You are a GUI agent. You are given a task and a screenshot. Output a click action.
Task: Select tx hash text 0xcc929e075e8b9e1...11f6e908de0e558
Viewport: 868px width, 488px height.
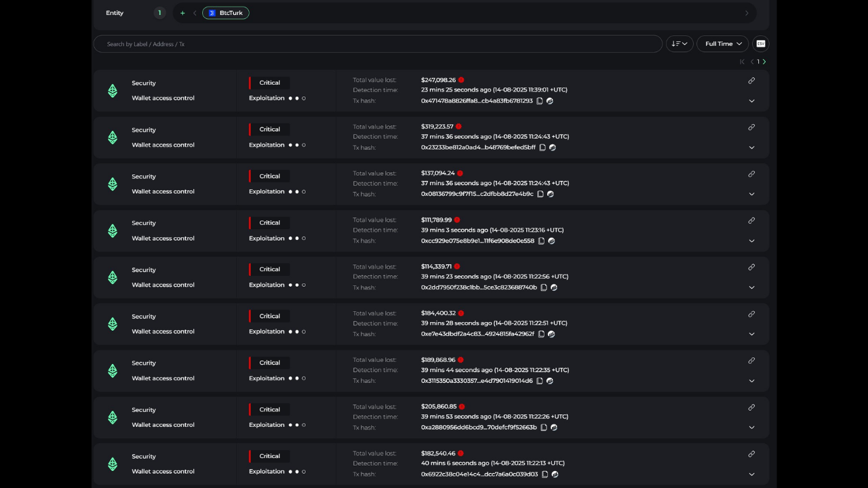pos(477,241)
